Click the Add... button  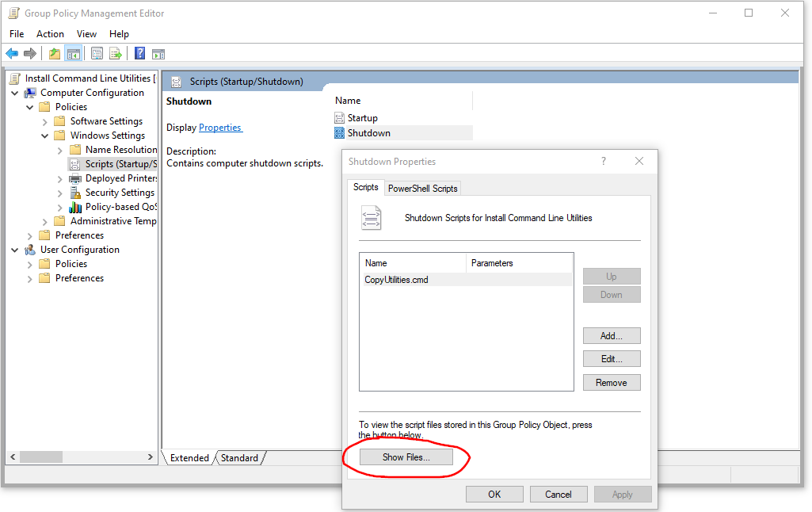click(612, 336)
